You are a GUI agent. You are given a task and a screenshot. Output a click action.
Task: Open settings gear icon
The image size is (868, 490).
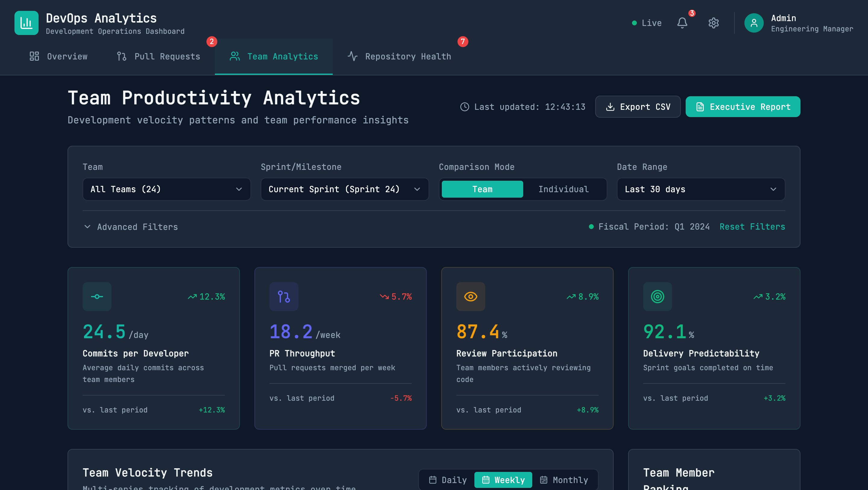click(x=713, y=23)
